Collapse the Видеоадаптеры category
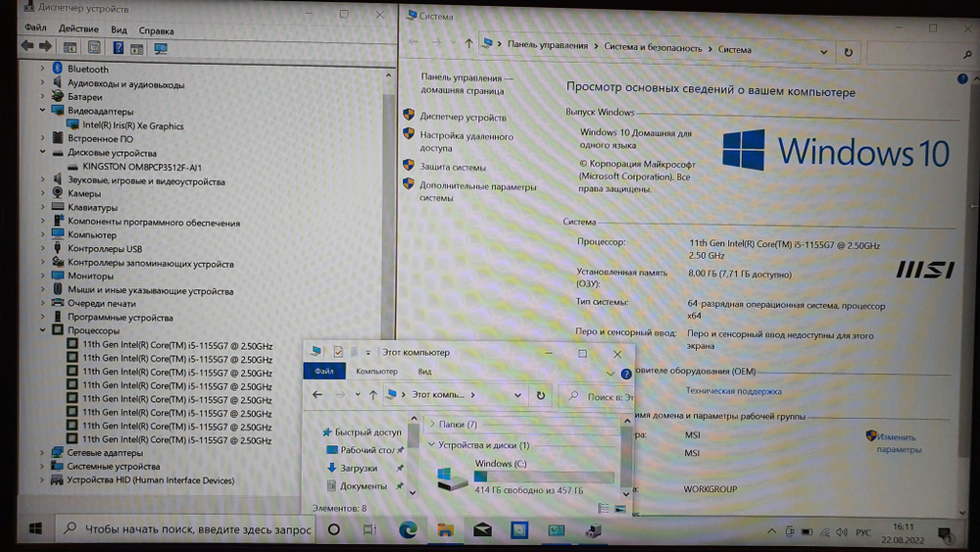This screenshot has width=980, height=552. [x=42, y=111]
